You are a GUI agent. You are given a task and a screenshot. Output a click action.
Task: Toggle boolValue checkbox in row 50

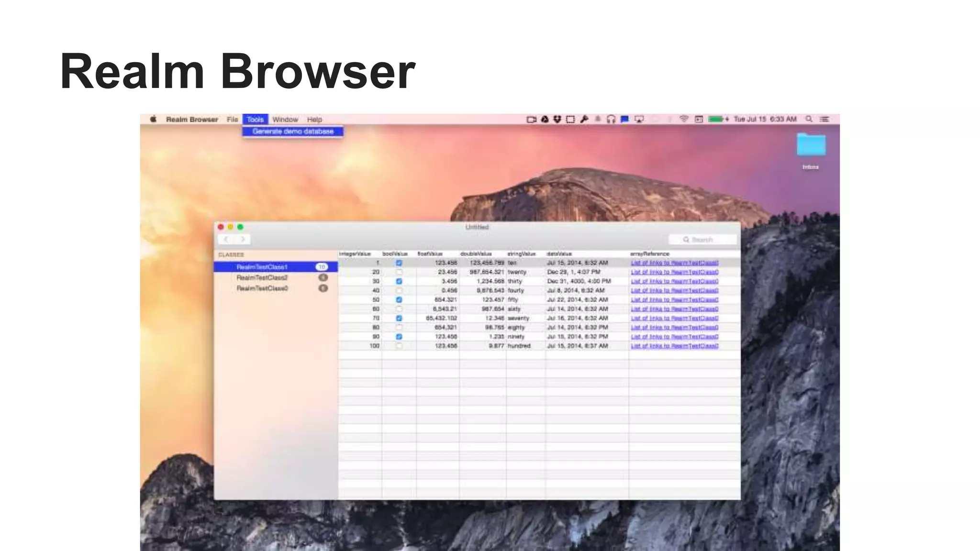[x=399, y=299]
